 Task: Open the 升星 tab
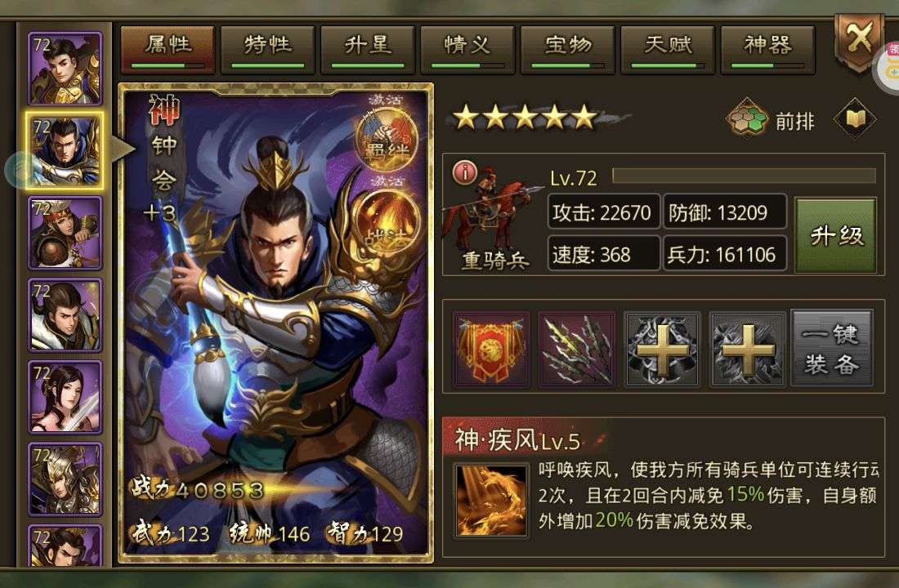point(368,49)
